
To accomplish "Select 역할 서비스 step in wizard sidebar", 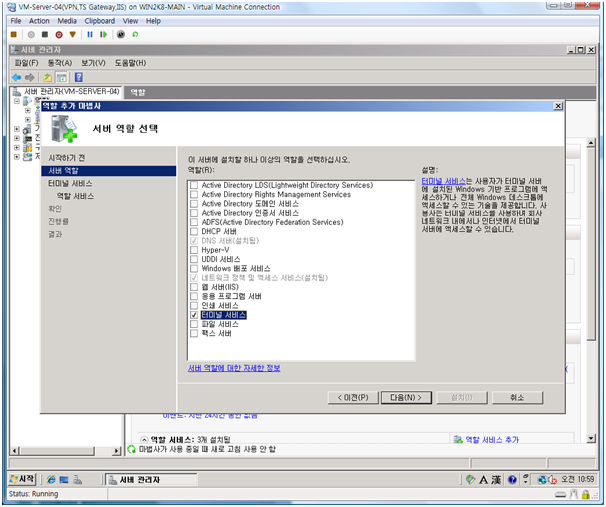I will tap(75, 196).
